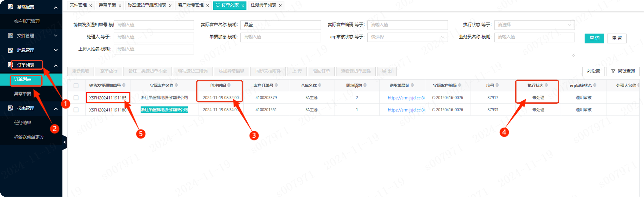The image size is (644, 197).
Task: Check the row XSFH202411191185 checkbox
Action: click(x=76, y=98)
